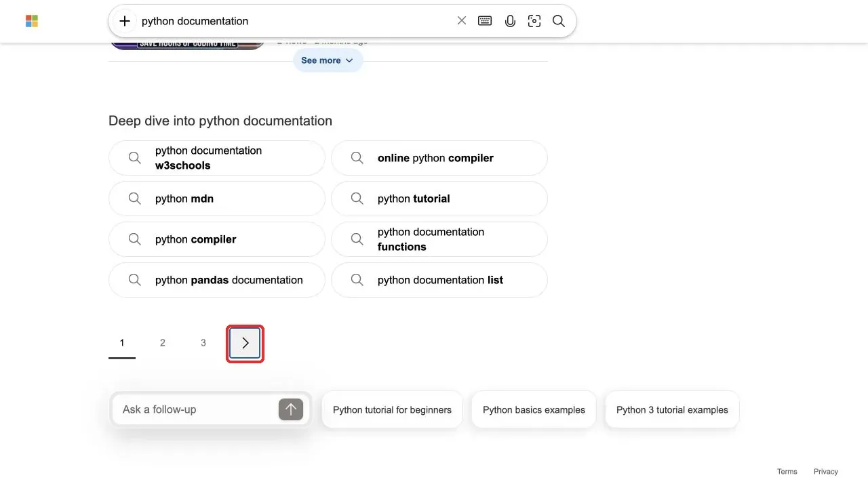
Task: Open the on-screen keyboard icon
Action: tap(485, 21)
